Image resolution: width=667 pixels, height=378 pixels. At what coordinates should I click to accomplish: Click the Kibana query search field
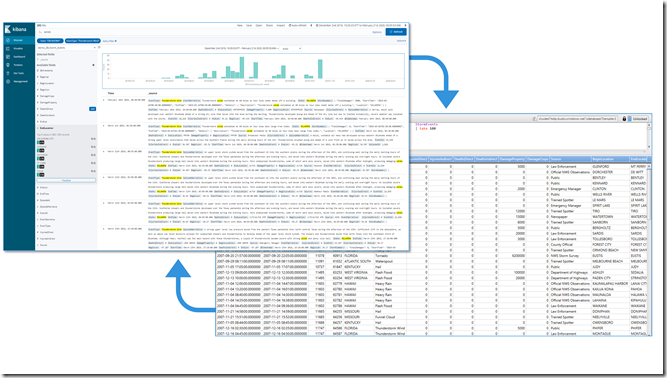pyautogui.click(x=204, y=32)
